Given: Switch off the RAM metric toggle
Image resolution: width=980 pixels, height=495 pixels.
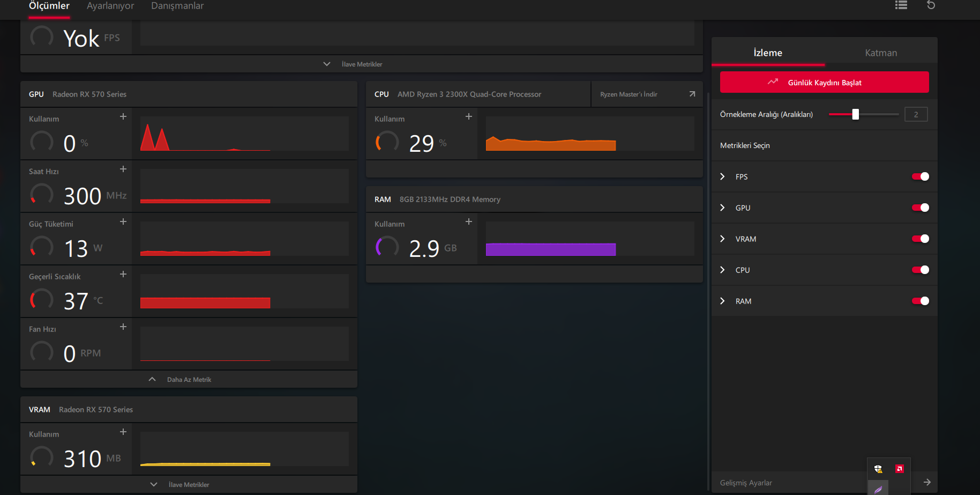Looking at the screenshot, I should pyautogui.click(x=921, y=301).
